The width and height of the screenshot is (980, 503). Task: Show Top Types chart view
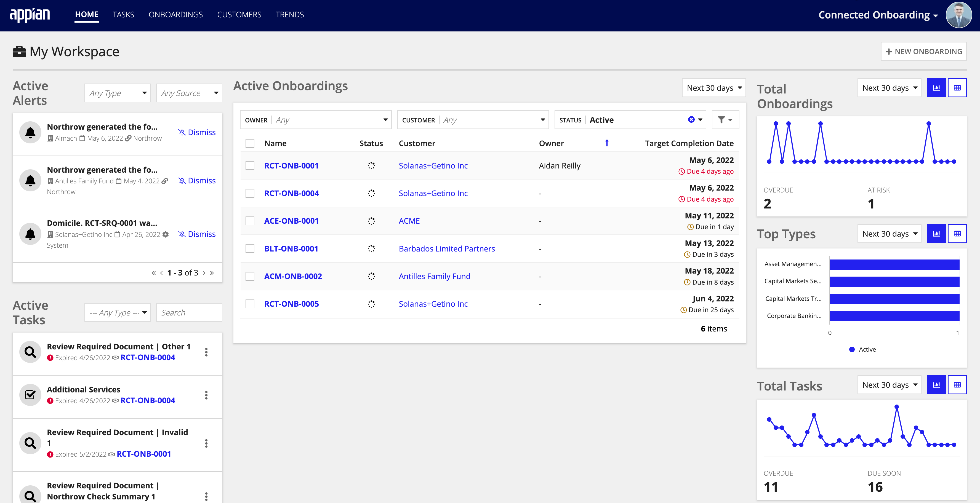(936, 234)
